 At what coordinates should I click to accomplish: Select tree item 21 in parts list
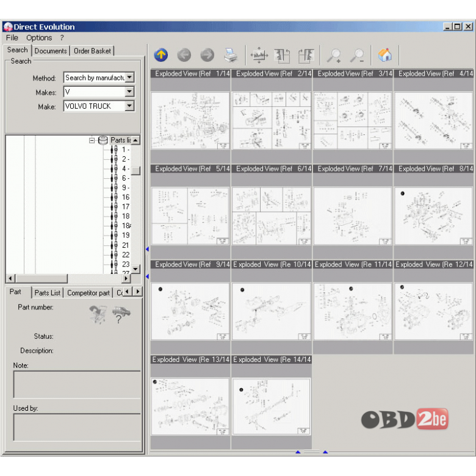120,245
